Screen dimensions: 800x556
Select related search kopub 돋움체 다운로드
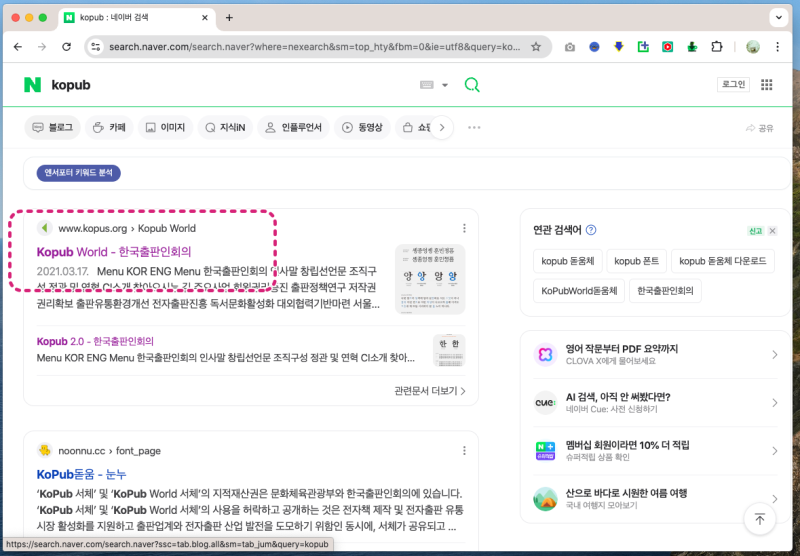[722, 261]
